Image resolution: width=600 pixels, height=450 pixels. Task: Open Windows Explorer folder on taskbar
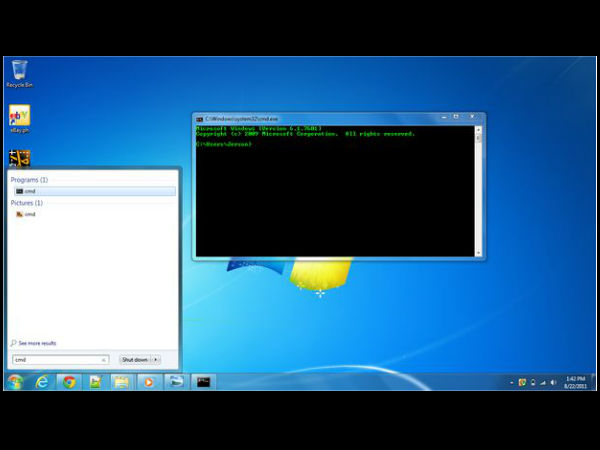tap(122, 382)
